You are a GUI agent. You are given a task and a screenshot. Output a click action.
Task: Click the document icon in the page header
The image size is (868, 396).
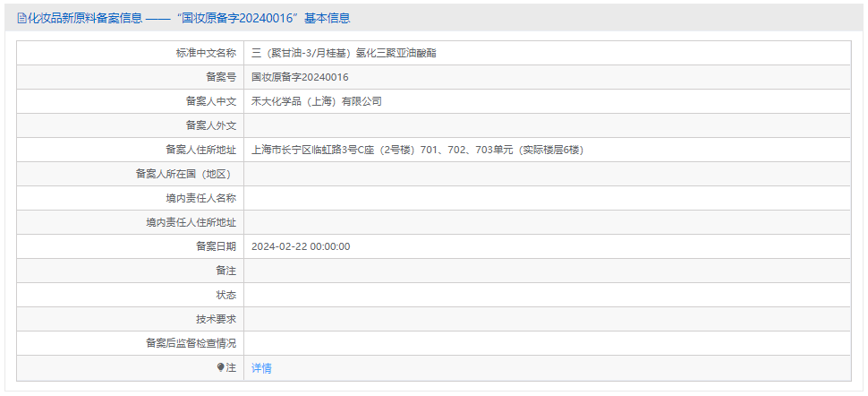pos(21,18)
